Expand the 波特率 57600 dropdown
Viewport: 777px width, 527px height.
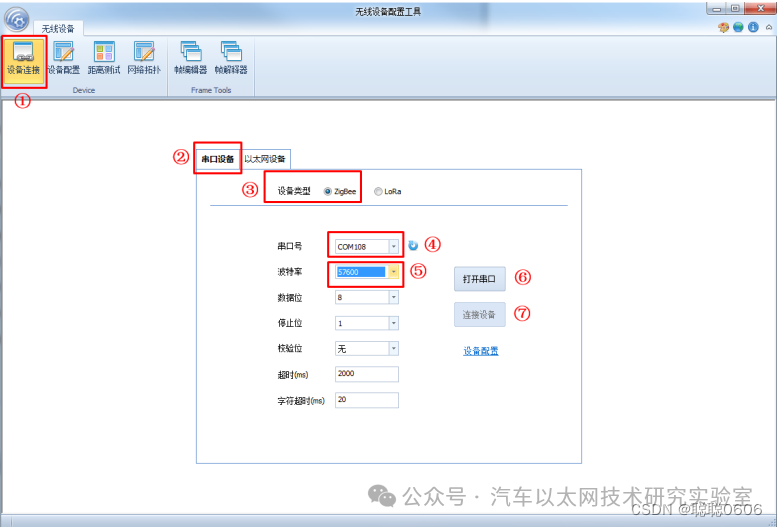(x=393, y=272)
